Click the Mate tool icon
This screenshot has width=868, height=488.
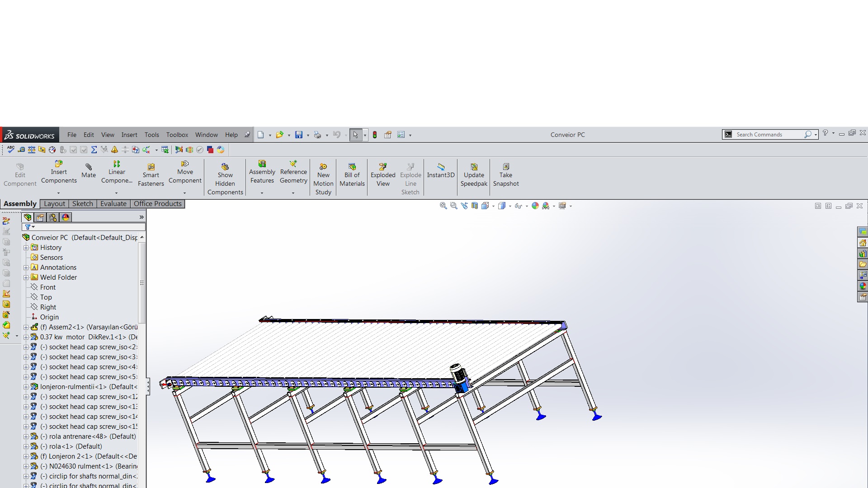tap(89, 167)
